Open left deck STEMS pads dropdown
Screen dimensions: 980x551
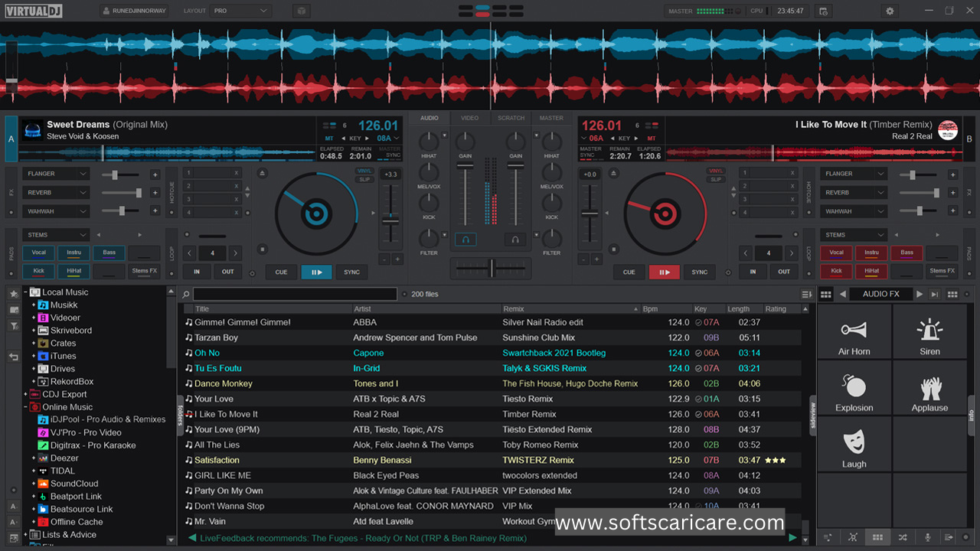tap(56, 235)
